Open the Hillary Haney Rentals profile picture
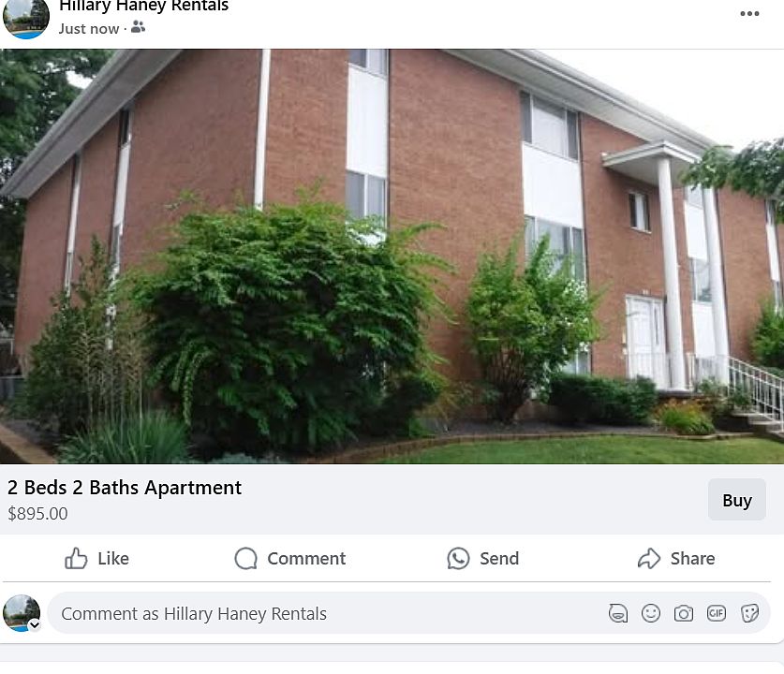This screenshot has width=784, height=674. (x=26, y=18)
